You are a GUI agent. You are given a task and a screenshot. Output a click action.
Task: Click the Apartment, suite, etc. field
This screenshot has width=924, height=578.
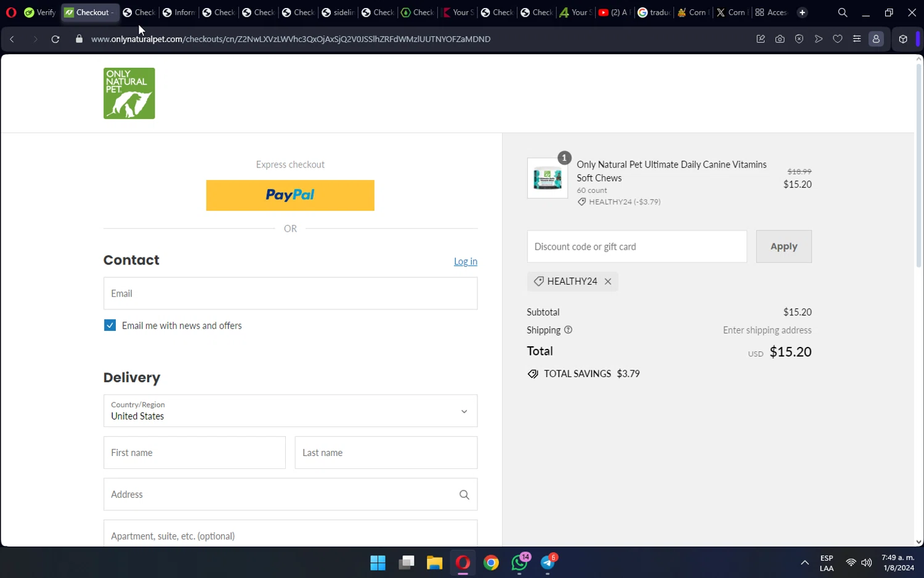point(290,534)
